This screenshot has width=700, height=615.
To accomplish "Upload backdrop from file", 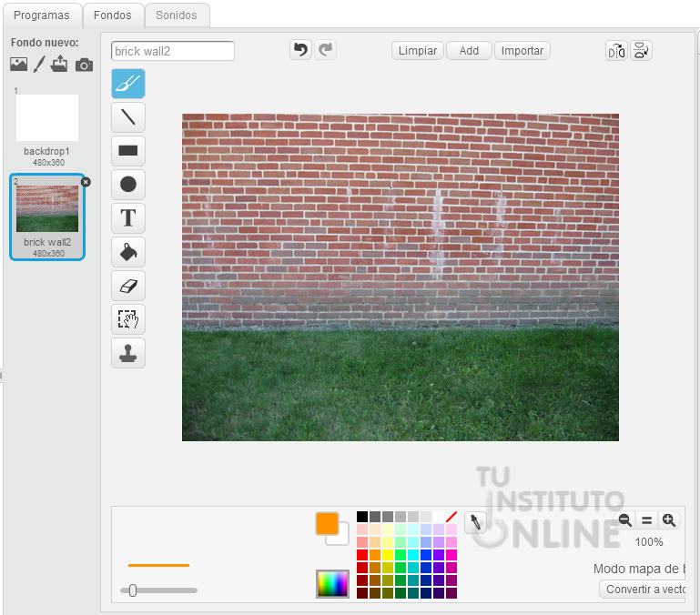I will (59, 65).
